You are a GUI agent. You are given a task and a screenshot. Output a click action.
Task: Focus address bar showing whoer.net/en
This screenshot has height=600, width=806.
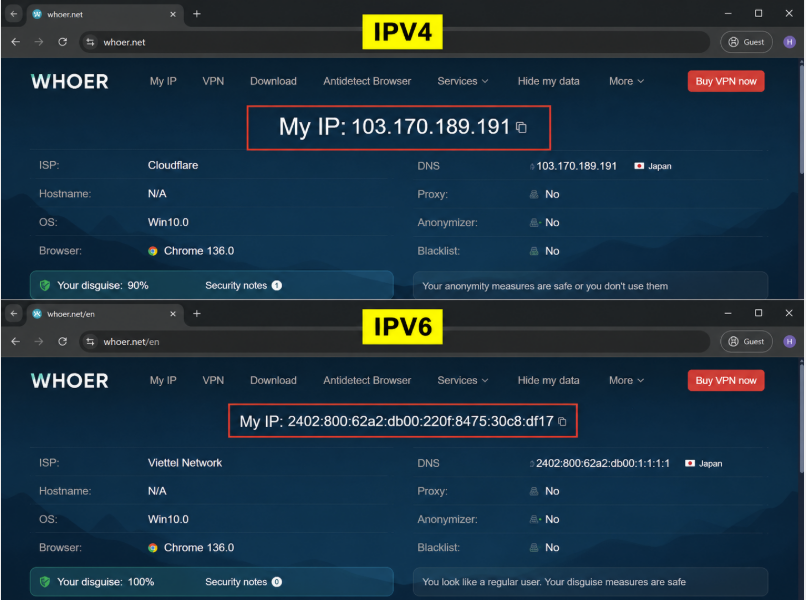[x=394, y=341]
